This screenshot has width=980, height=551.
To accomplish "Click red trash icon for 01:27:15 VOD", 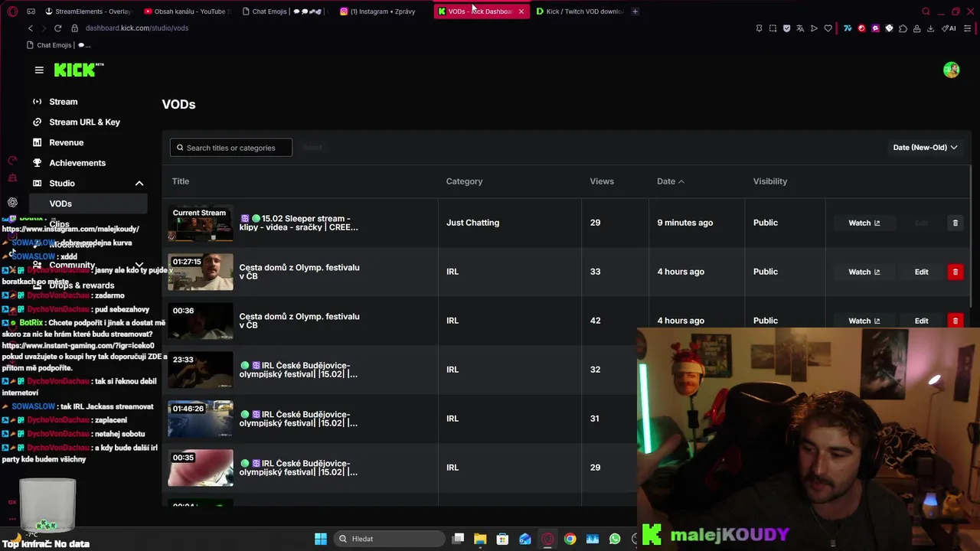I will pyautogui.click(x=955, y=272).
